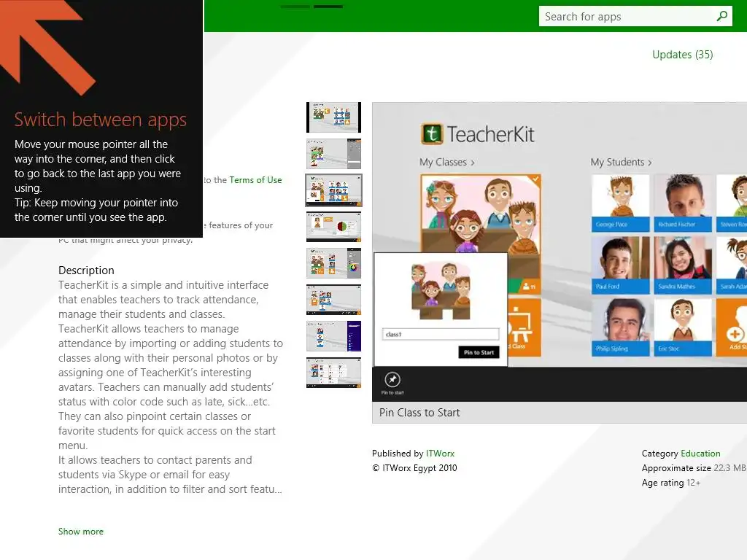Screen dimensions: 747x560
Task: Click Show more under description
Action: pyautogui.click(x=80, y=532)
